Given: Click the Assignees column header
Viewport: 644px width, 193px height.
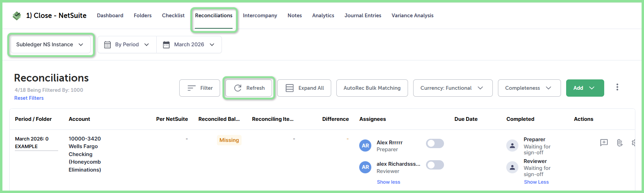Looking at the screenshot, I should point(373,119).
